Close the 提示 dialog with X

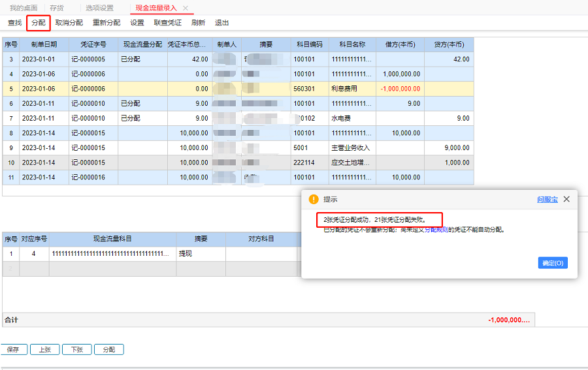point(566,199)
